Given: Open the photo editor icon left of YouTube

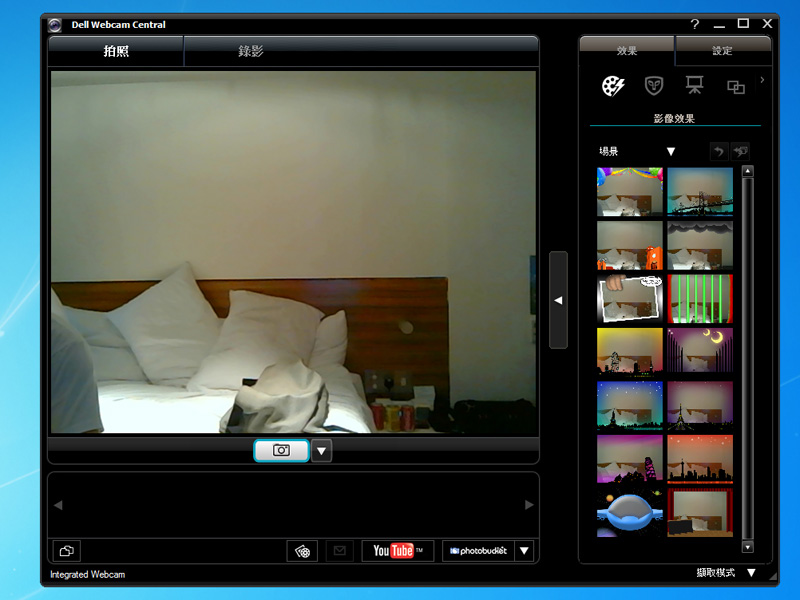Looking at the screenshot, I should [x=302, y=550].
